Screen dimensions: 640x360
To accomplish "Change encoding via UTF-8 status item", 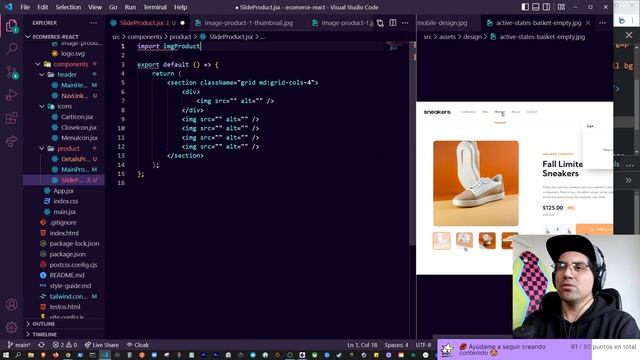I will [x=423, y=345].
